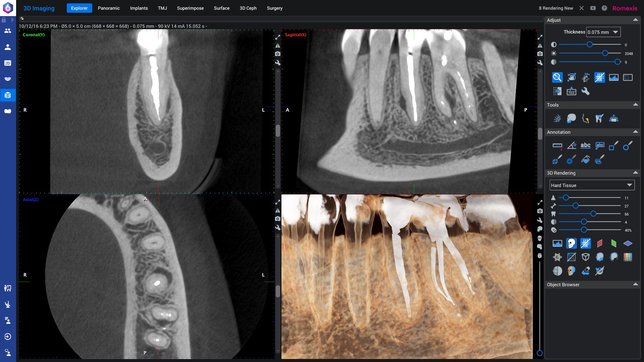
Task: Activate the zoom magnifier tool in Adjust
Action: tap(557, 77)
